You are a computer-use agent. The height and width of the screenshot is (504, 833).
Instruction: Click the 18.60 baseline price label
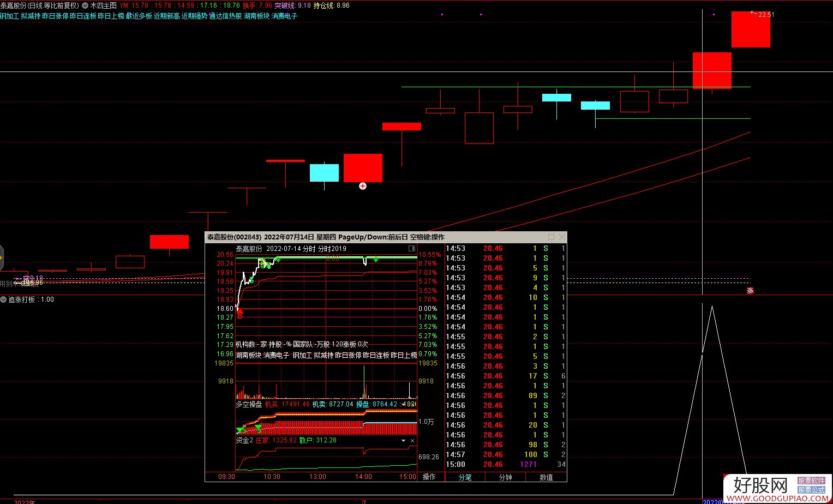(x=225, y=309)
